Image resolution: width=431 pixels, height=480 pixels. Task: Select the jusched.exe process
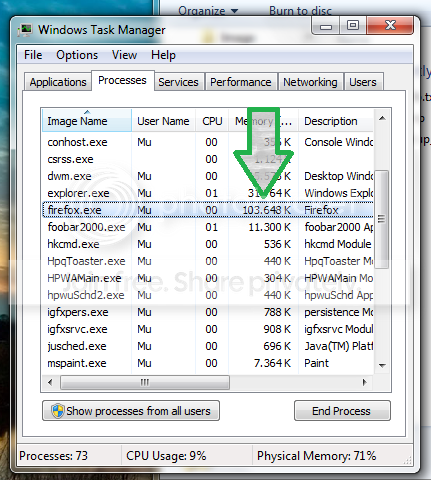point(208,346)
